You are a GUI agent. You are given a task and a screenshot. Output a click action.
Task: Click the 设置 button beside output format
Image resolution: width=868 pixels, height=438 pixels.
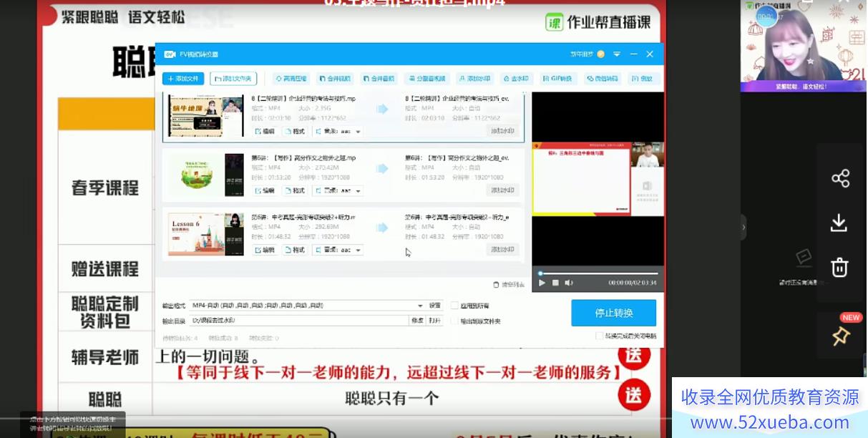tap(435, 306)
